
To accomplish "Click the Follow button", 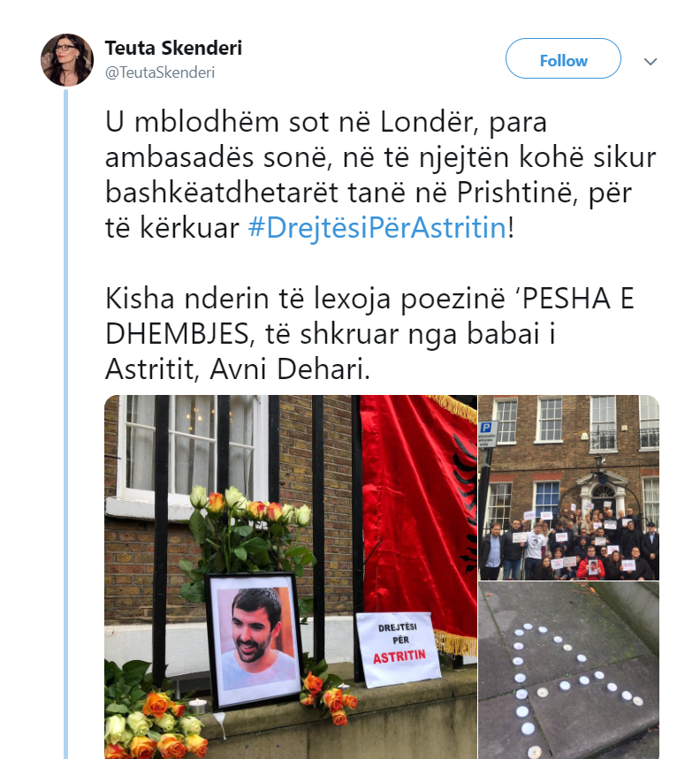I will (563, 58).
